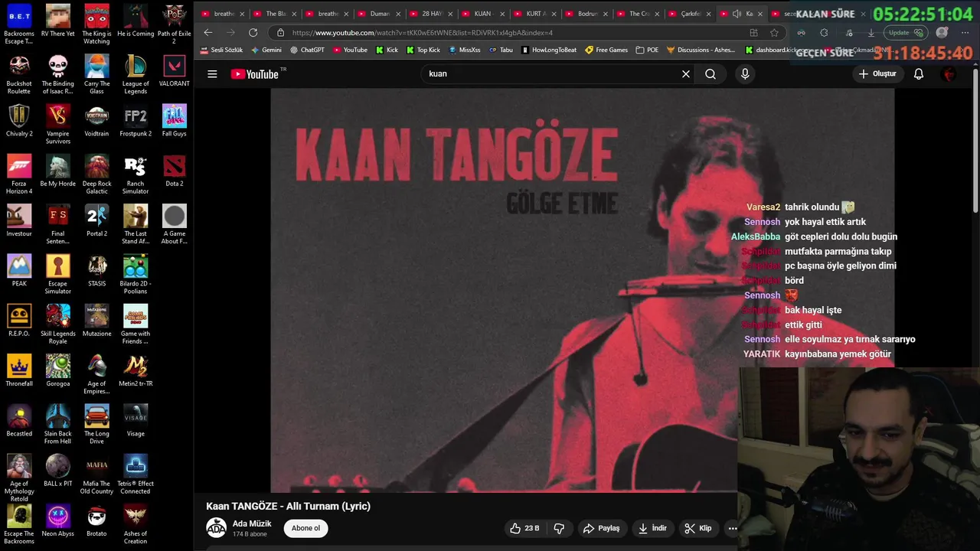980x551 pixels.
Task: Clear the search box text
Action: [x=686, y=74]
